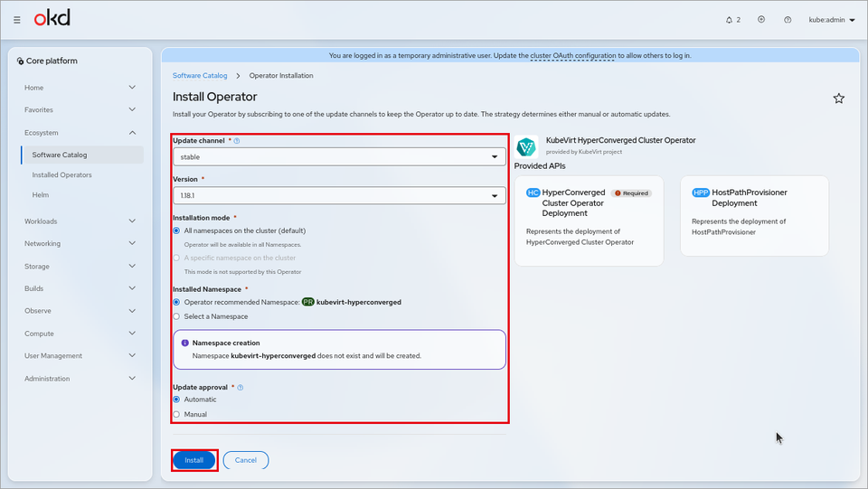The height and width of the screenshot is (489, 868).
Task: Add page to favorites with star icon
Action: 839,99
